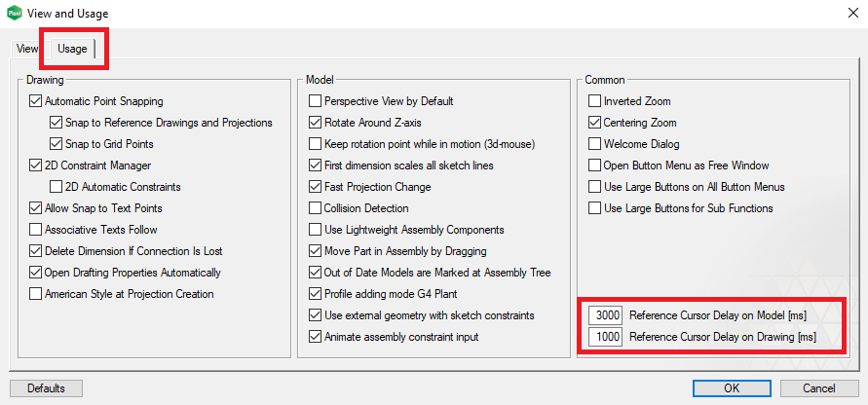Switch to the View tab
868x405 pixels.
tap(27, 48)
